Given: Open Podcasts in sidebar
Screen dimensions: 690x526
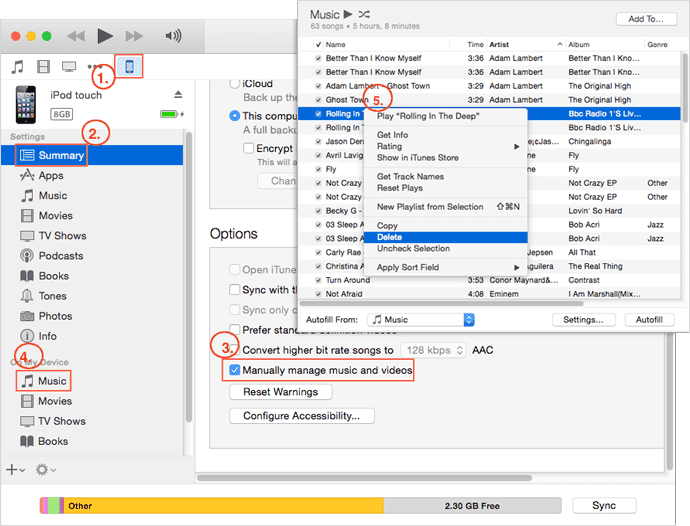Looking at the screenshot, I should coord(52,256).
